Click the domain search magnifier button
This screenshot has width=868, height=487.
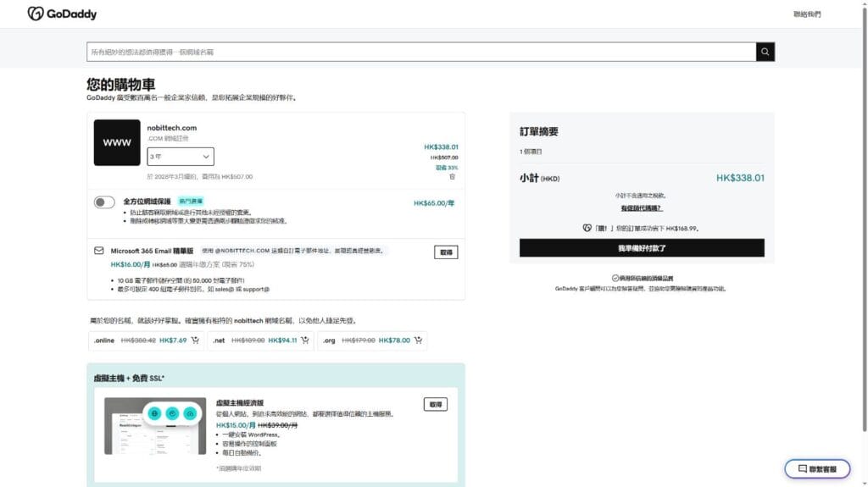765,52
